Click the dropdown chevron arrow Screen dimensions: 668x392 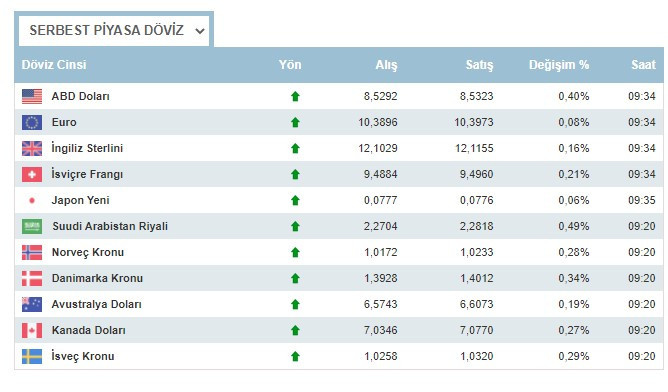click(x=200, y=31)
